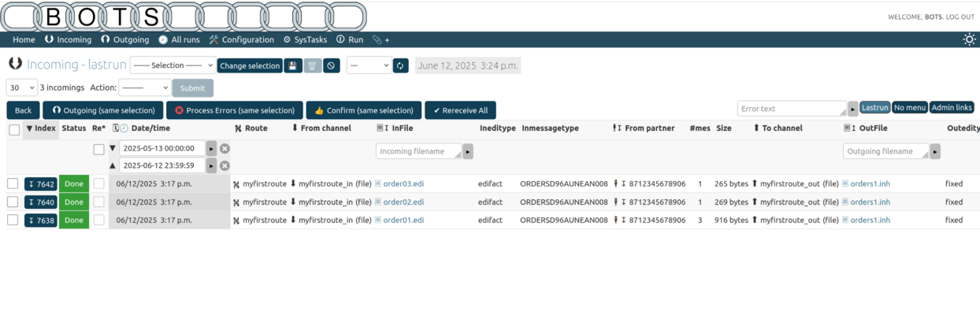The width and height of the screenshot is (980, 312).
Task: Focus the Incoming filename filter field
Action: pos(419,151)
